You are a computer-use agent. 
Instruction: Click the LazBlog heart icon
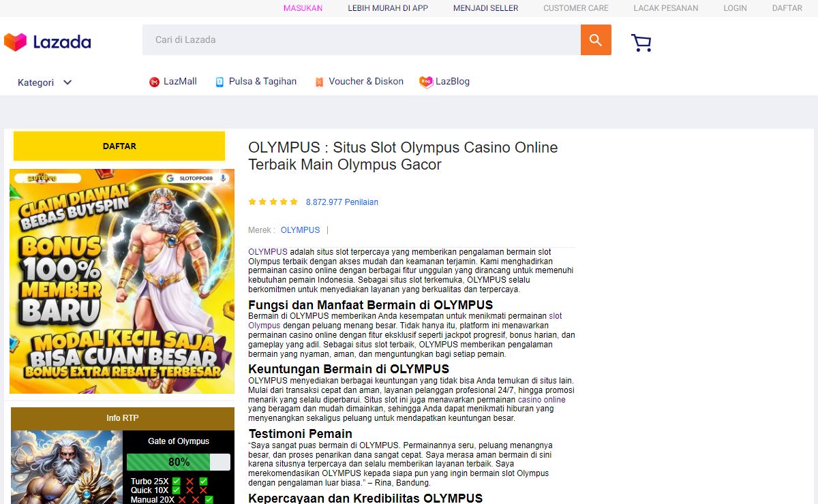click(x=426, y=82)
